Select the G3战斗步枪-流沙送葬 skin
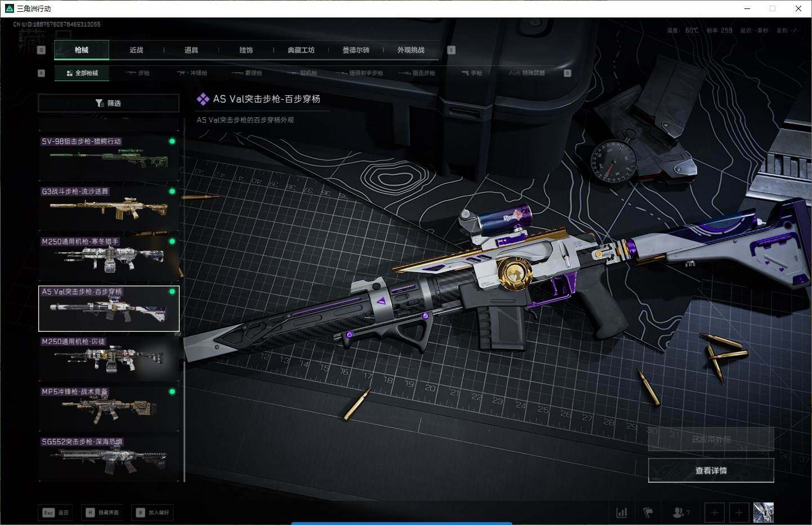Screen dimensions: 812x525 pyautogui.click(x=109, y=208)
